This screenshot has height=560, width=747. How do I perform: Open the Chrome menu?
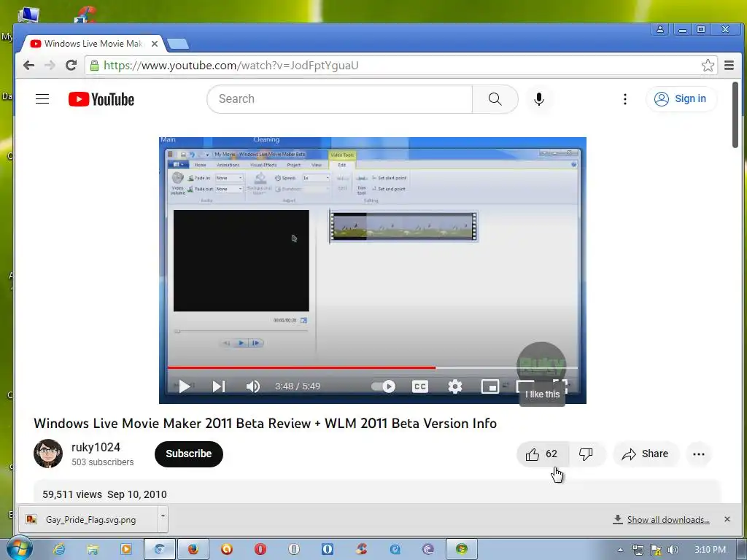point(729,65)
